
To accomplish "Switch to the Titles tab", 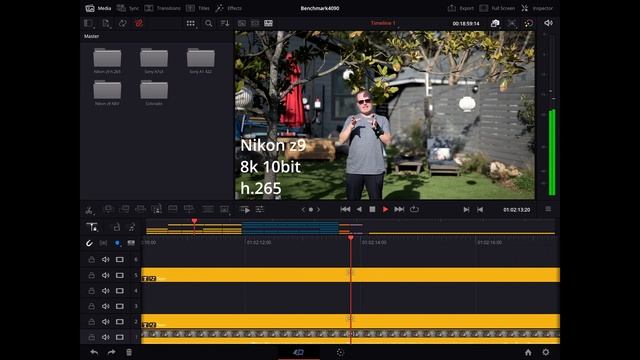I will click(x=198, y=8).
